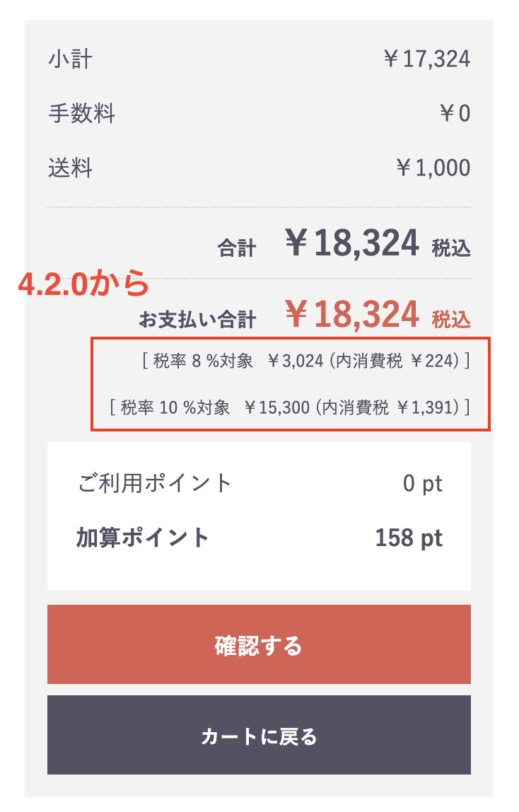This screenshot has width=519, height=812.
Task: Click the 0 pt value
Action: pos(422,483)
